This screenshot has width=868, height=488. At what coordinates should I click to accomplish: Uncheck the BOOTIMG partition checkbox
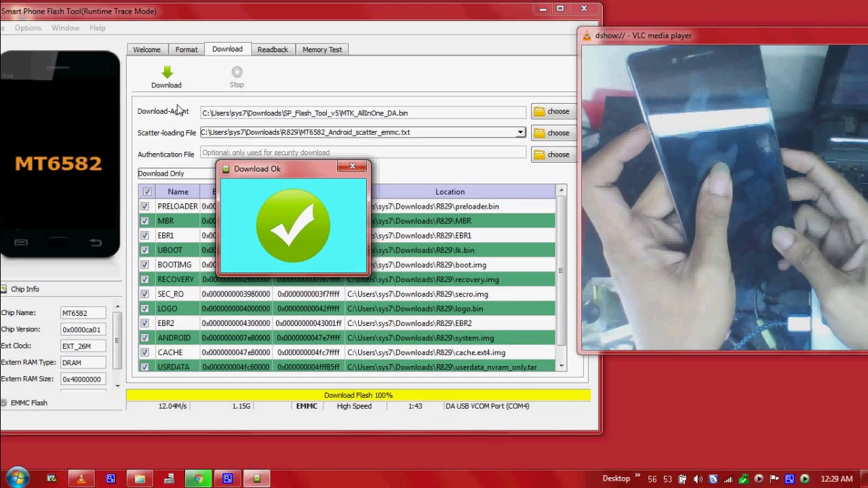(x=144, y=265)
